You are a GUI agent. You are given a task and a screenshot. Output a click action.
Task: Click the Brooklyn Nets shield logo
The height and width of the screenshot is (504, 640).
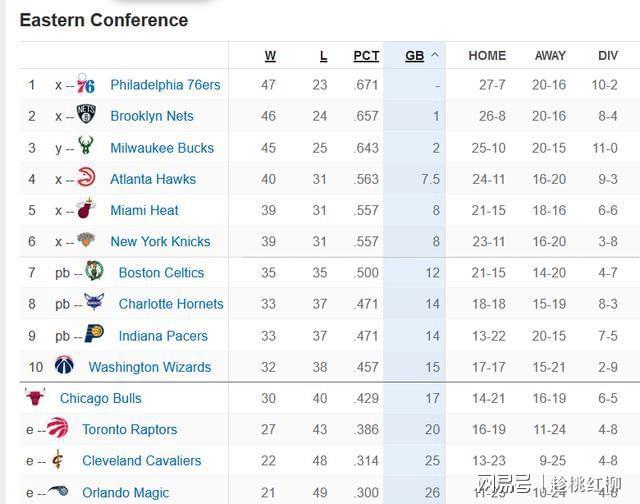(86, 114)
